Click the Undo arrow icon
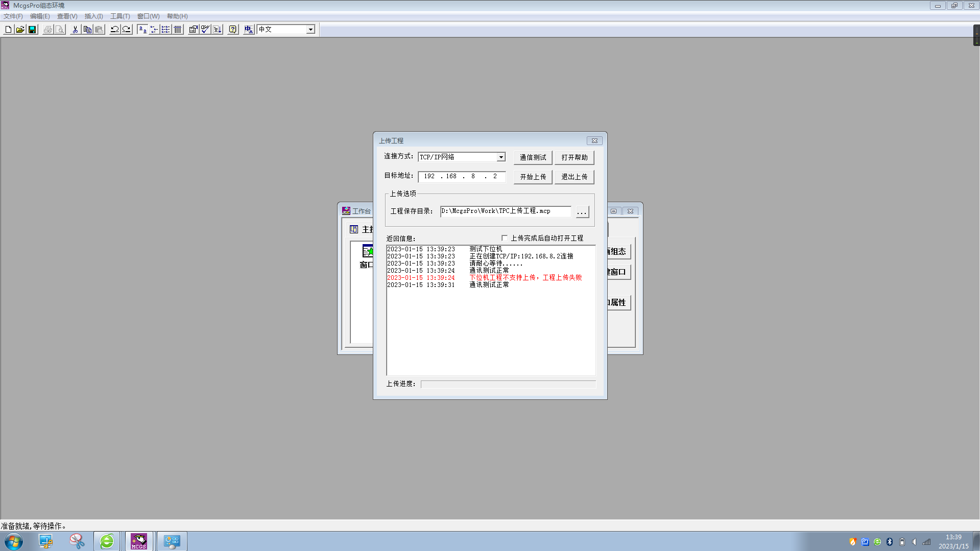Screen dimensions: 980x551 click(114, 30)
